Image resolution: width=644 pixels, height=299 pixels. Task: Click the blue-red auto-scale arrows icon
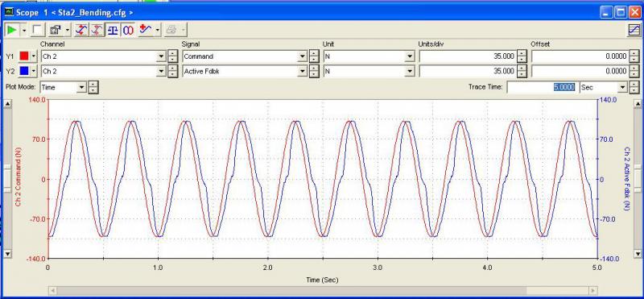pos(81,30)
